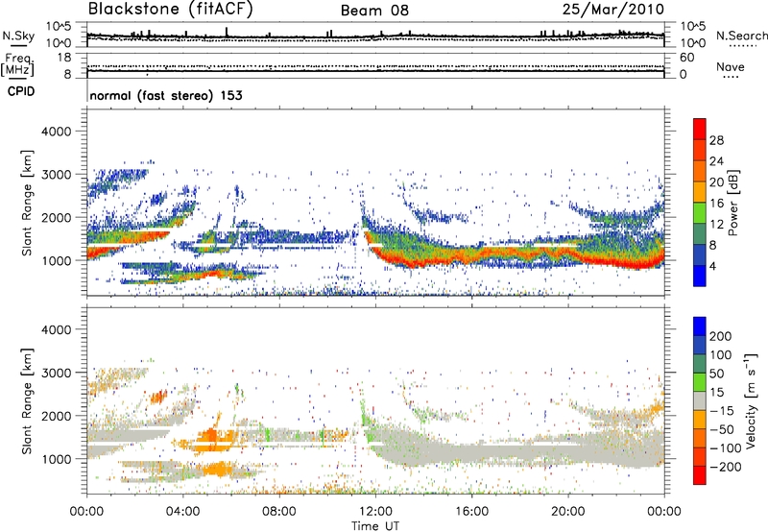Click the 18 frequency axis tick
Screen dimensions: 768x532
pos(64,58)
